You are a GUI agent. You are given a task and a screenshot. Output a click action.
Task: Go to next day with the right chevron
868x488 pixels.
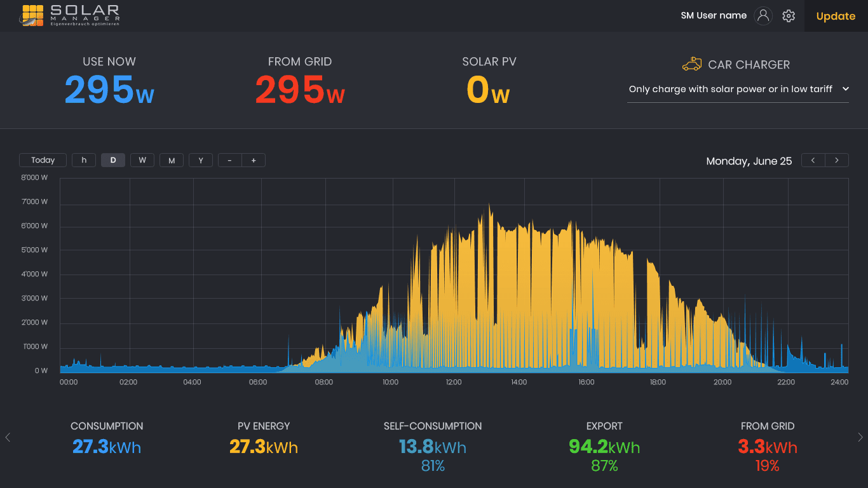(837, 160)
